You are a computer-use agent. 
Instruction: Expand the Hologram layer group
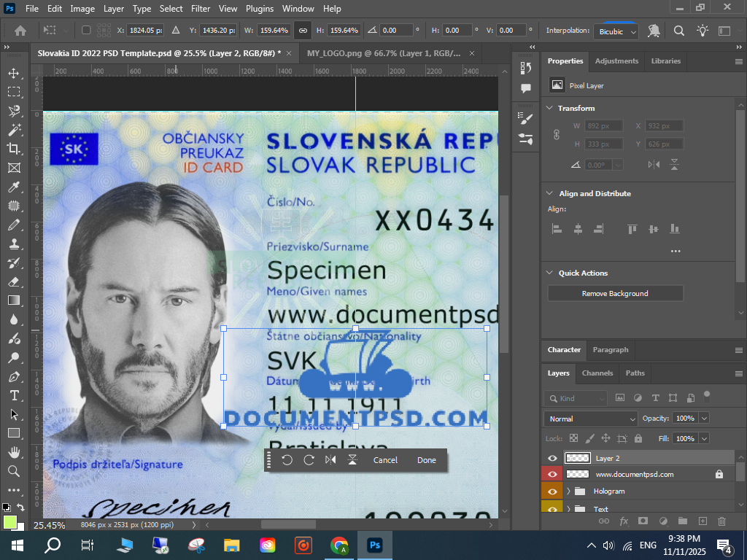[x=568, y=491]
